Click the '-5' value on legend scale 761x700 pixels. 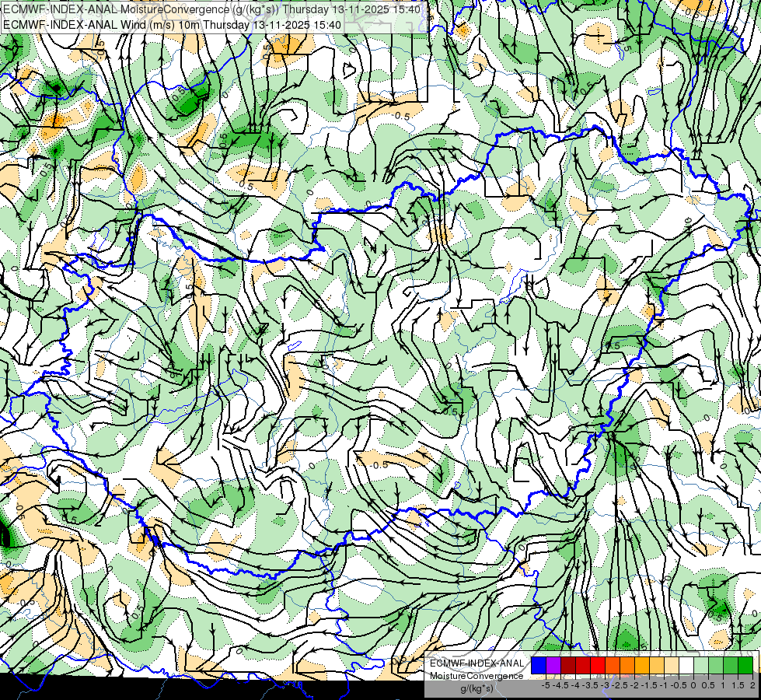[x=546, y=685]
